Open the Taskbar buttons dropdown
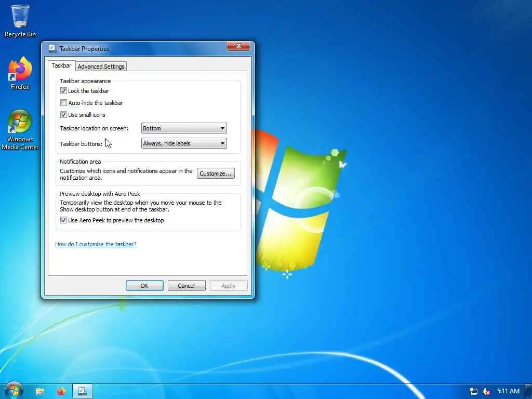Image resolution: width=532 pixels, height=399 pixels. (x=184, y=143)
